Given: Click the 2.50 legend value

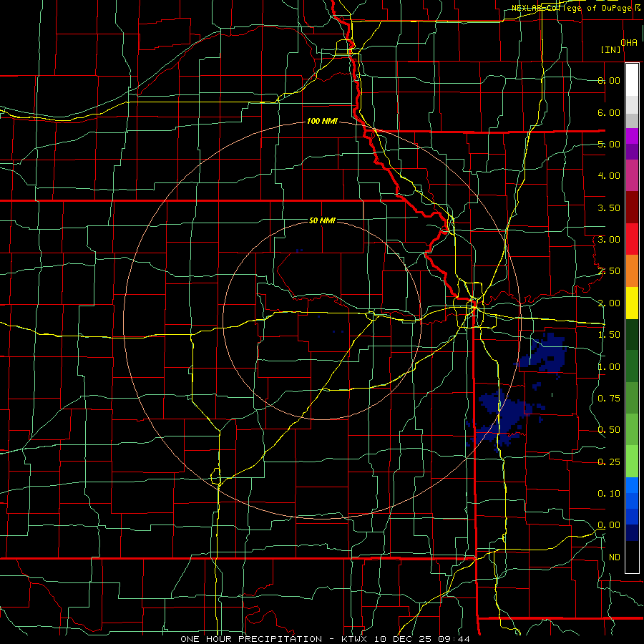Looking at the screenshot, I should click(x=609, y=271).
